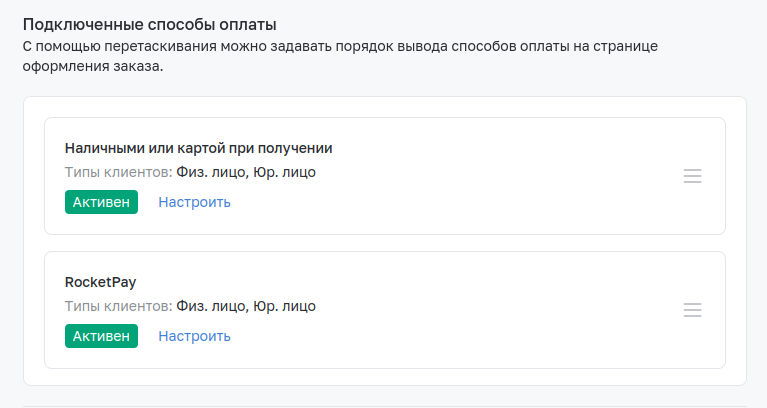The height and width of the screenshot is (408, 767).
Task: Click Типы клиентов label in the cash payment card
Action: [118, 172]
